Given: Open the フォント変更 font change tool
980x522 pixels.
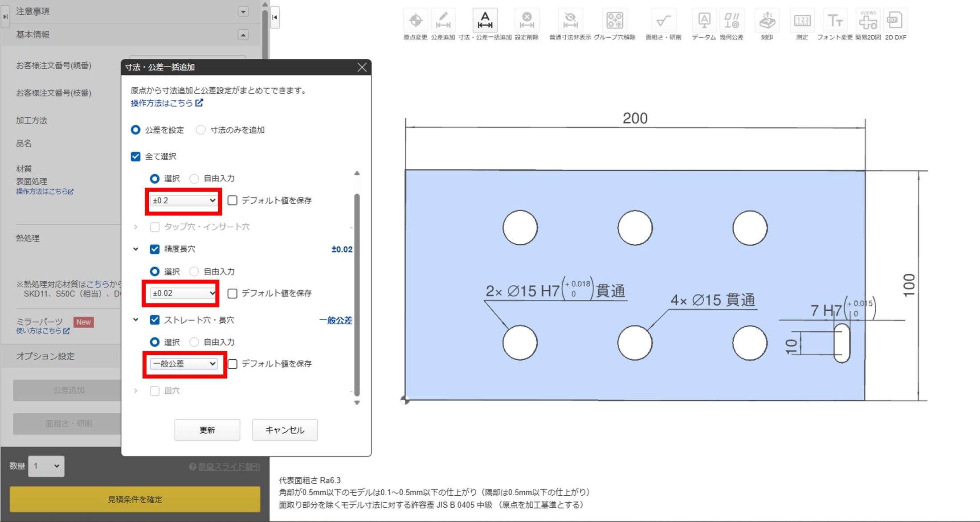Looking at the screenshot, I should [836, 20].
